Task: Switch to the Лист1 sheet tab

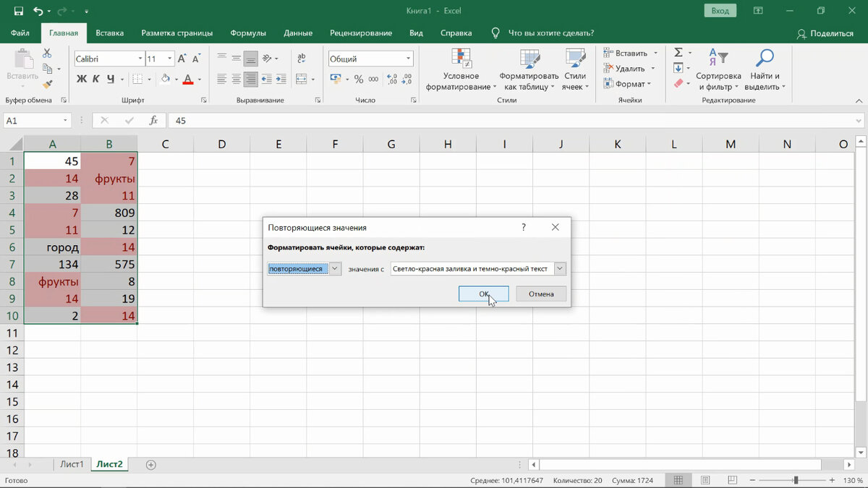Action: tap(72, 464)
